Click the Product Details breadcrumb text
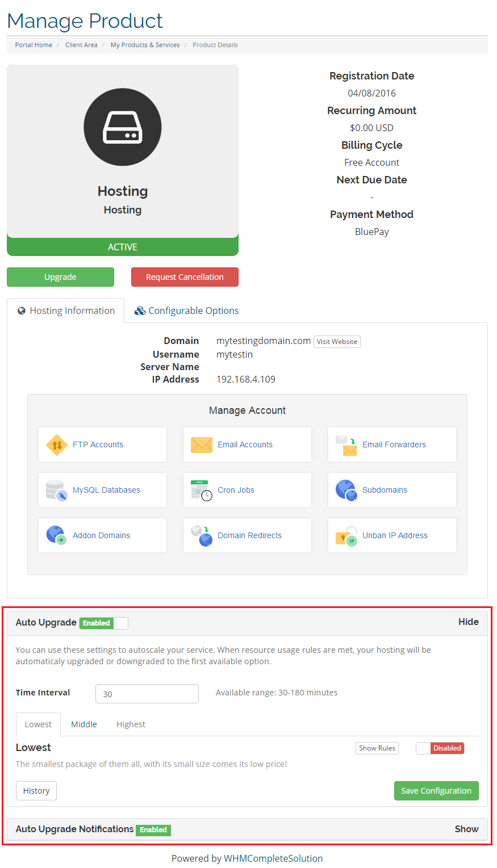Viewport: 497px width, 868px height. [215, 45]
